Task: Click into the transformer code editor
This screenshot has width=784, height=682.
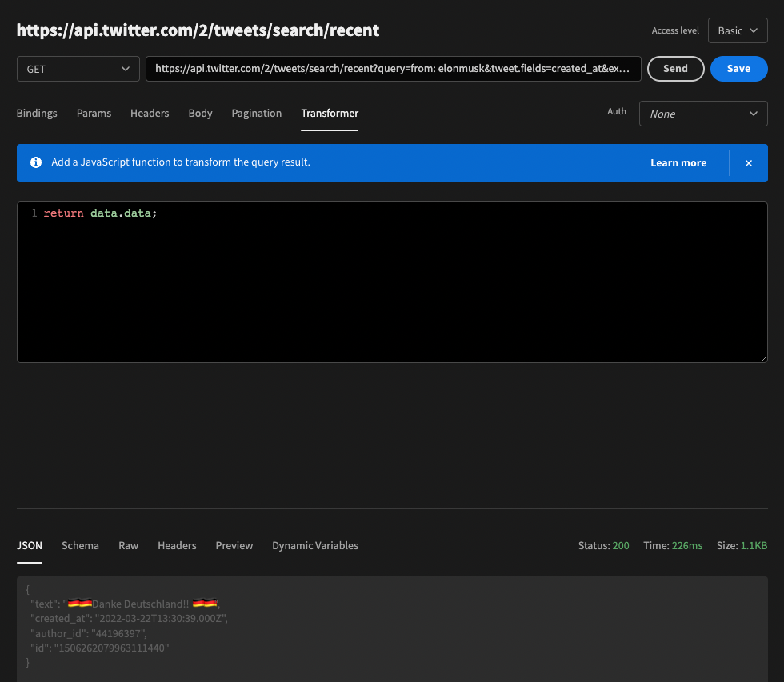Action: [392, 282]
